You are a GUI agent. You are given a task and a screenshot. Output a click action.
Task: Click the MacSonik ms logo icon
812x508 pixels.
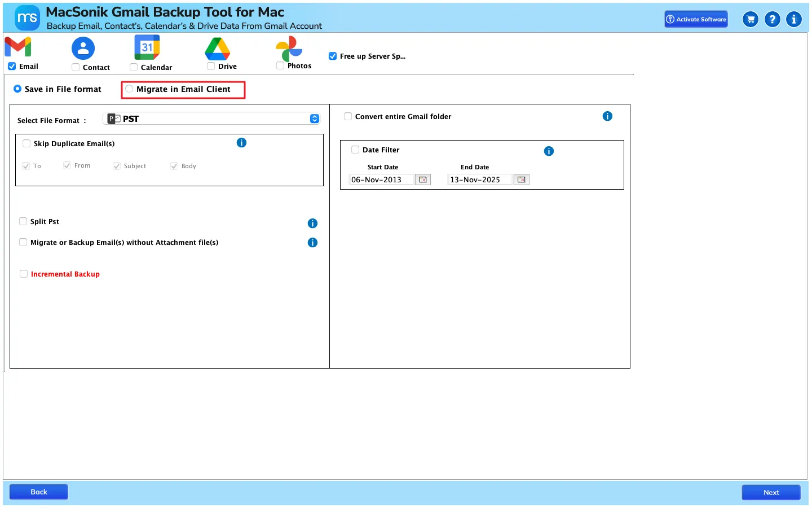click(27, 18)
